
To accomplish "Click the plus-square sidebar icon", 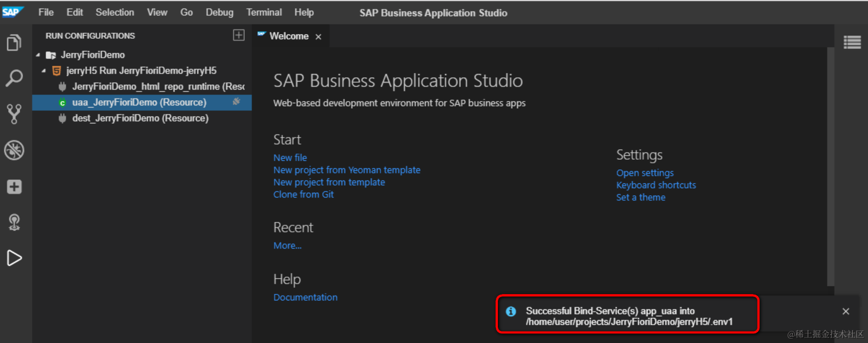I will point(14,187).
